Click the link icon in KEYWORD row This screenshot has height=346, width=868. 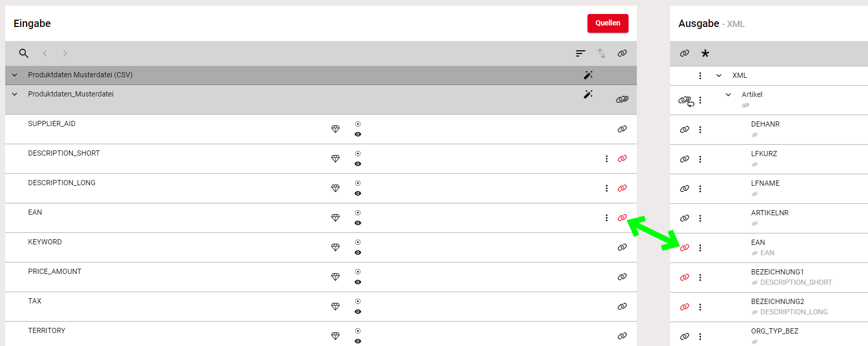[622, 247]
